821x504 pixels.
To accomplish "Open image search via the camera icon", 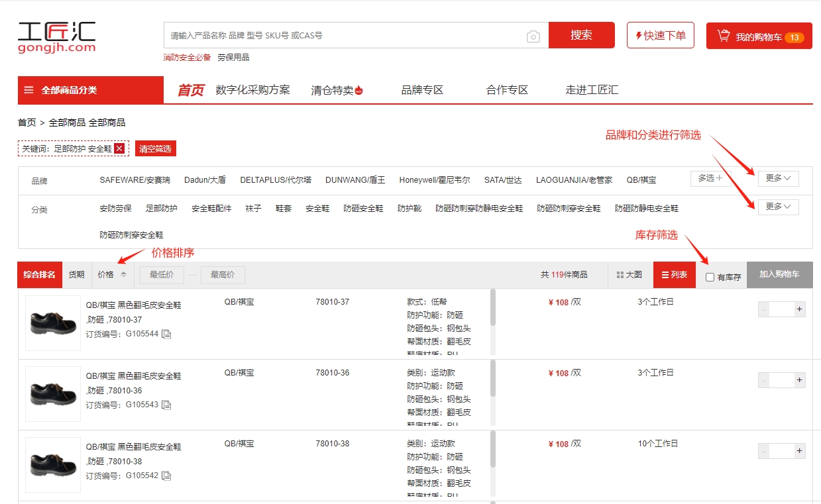I will (533, 36).
